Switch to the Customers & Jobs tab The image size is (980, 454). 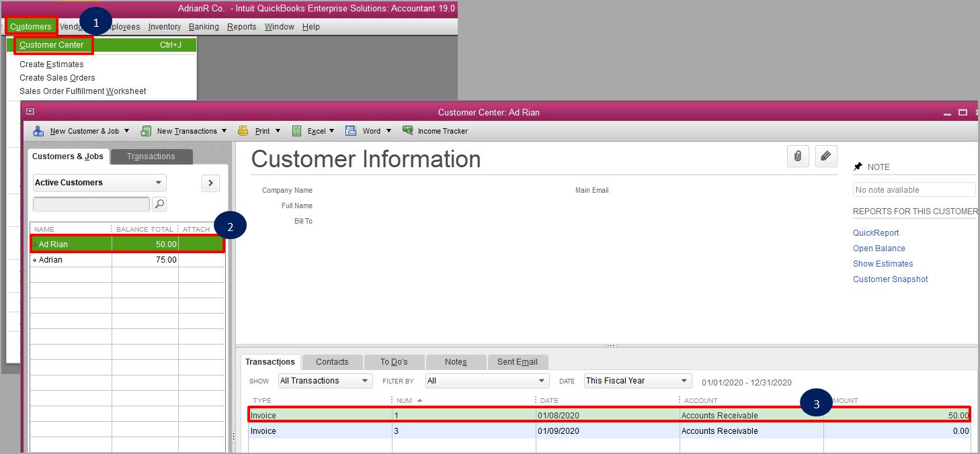tap(68, 156)
